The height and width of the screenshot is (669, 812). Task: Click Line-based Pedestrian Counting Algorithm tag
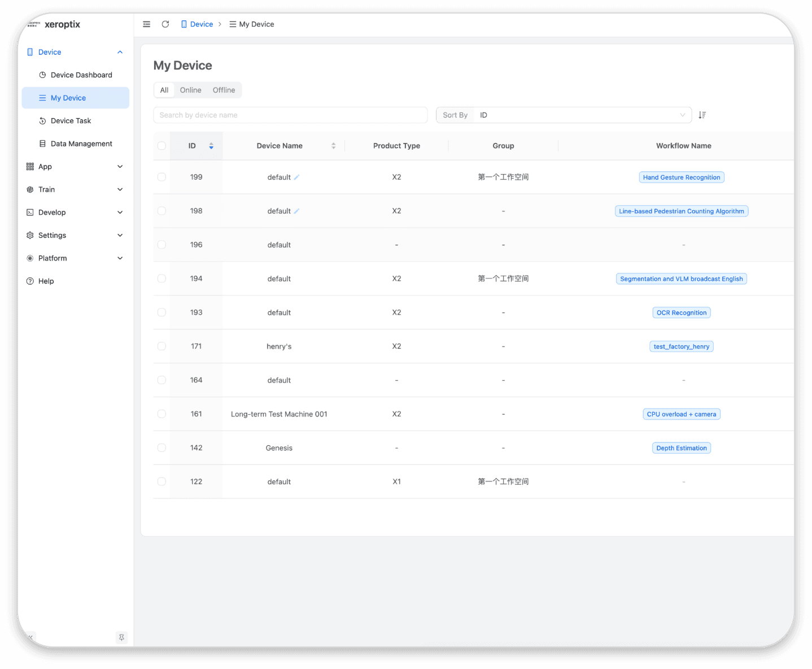tap(682, 211)
